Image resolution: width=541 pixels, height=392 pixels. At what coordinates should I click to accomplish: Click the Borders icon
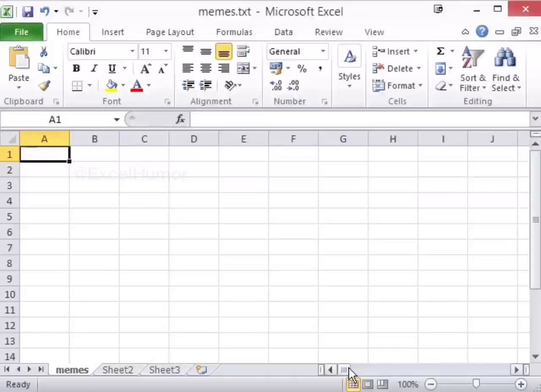click(x=78, y=85)
